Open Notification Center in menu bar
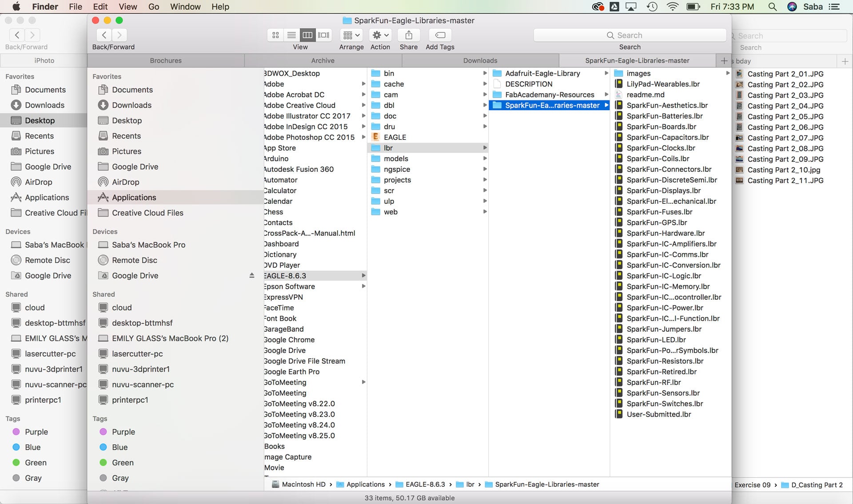 point(834,7)
